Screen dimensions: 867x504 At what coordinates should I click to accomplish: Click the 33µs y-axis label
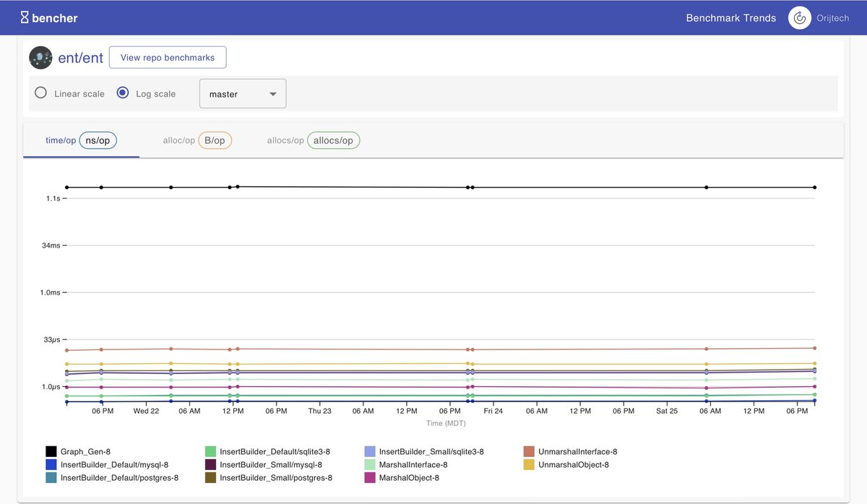click(51, 339)
